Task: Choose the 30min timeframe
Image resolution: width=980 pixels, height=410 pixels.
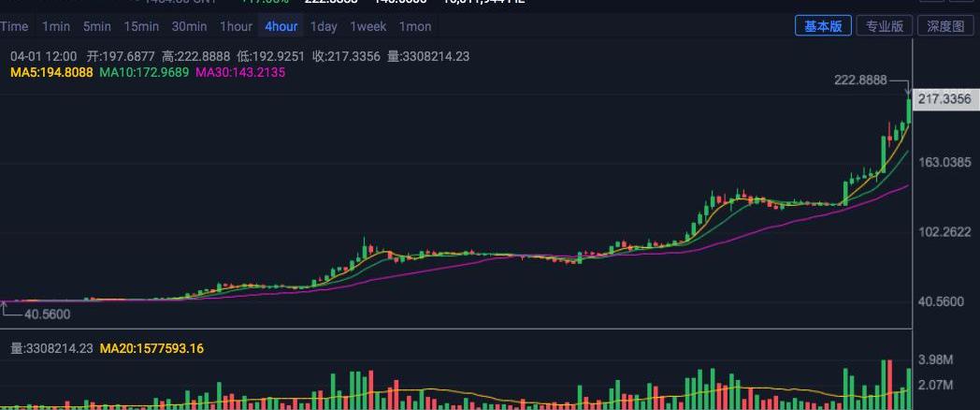Action: pyautogui.click(x=190, y=26)
